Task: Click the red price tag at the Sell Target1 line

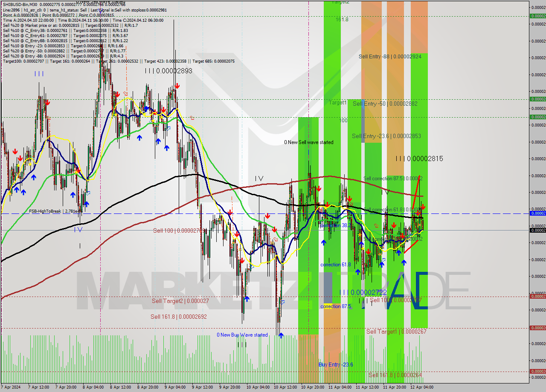Action: point(537,328)
